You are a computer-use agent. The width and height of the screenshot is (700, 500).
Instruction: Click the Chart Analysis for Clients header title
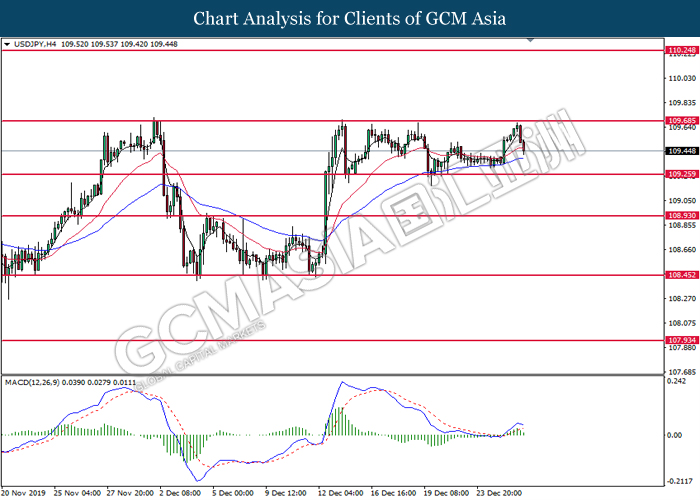pyautogui.click(x=350, y=19)
